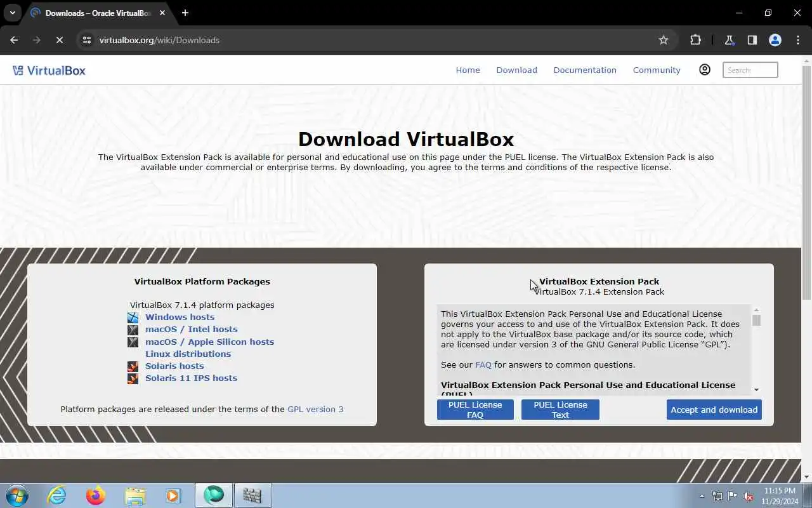Toggle the Chrome side panel icon
The height and width of the screenshot is (508, 812).
(x=752, y=40)
